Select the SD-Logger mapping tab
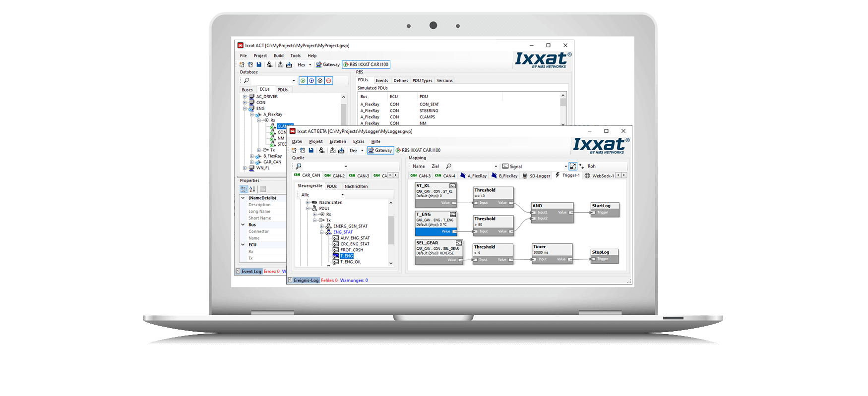The width and height of the screenshot is (868, 396). tap(536, 175)
